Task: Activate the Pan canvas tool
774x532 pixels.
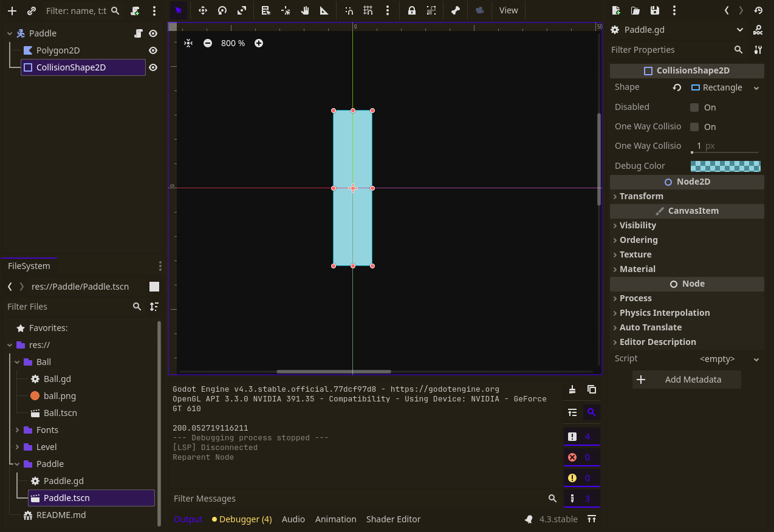Action: pyautogui.click(x=305, y=10)
